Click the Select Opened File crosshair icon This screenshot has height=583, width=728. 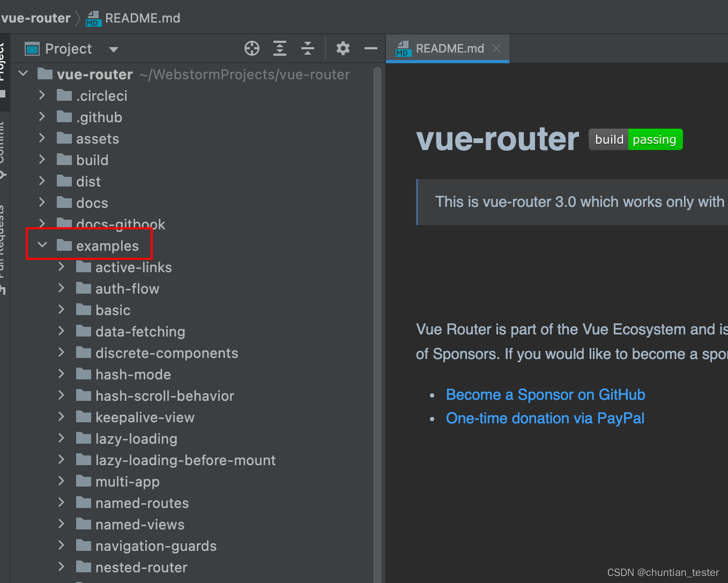251,48
